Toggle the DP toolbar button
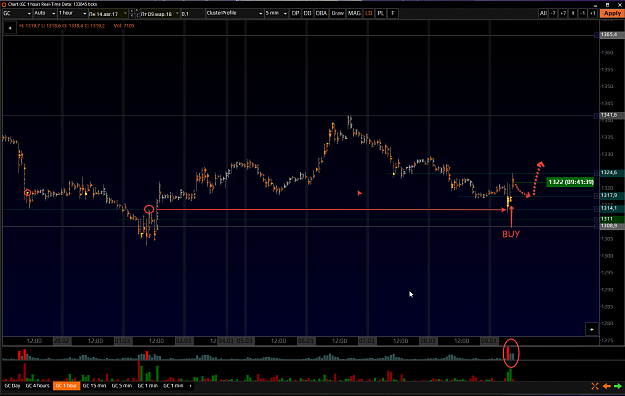The height and width of the screenshot is (396, 625). [x=295, y=13]
